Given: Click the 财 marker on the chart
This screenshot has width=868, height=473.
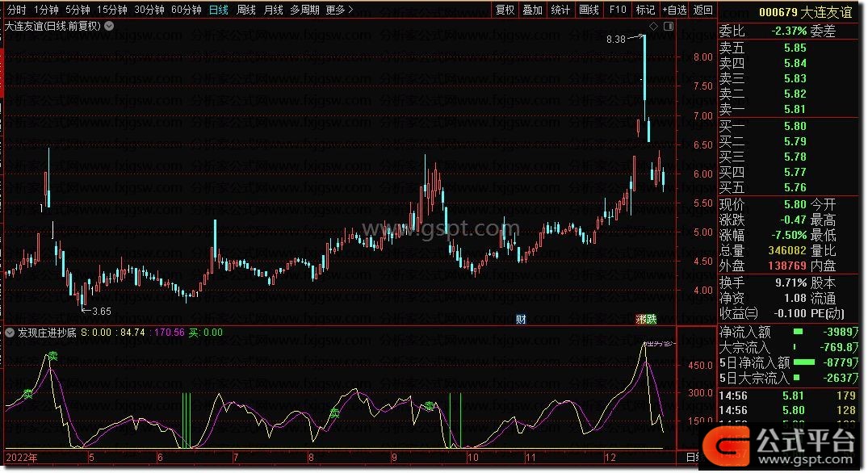Looking at the screenshot, I should [521, 319].
